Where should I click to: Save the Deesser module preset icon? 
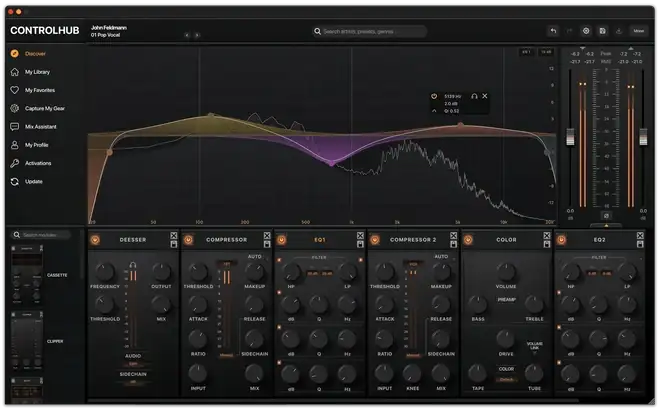point(174,244)
